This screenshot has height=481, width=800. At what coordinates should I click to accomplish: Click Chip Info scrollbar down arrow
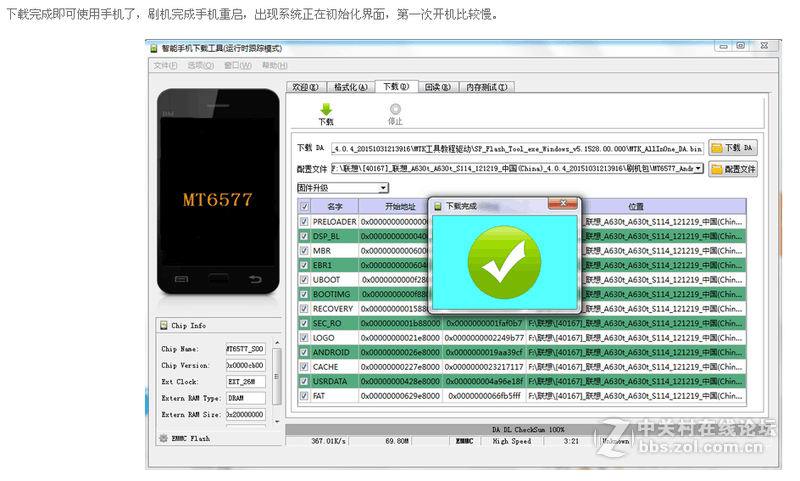(277, 421)
